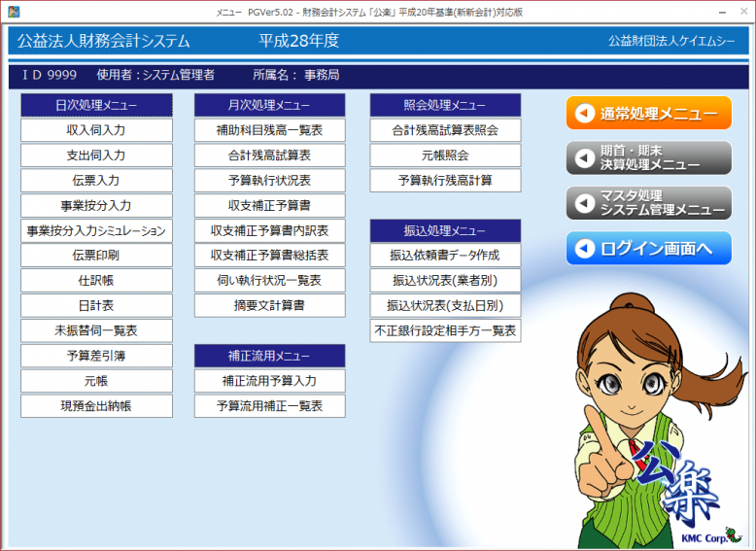Open 合計残高試算表照会 inquiry
The image size is (756, 551).
tap(445, 130)
